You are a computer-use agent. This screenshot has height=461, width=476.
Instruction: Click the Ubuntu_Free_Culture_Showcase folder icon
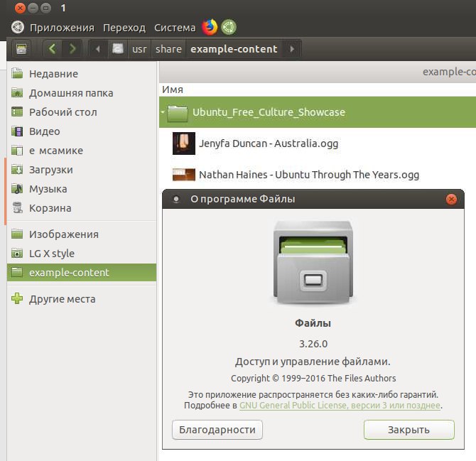point(178,113)
